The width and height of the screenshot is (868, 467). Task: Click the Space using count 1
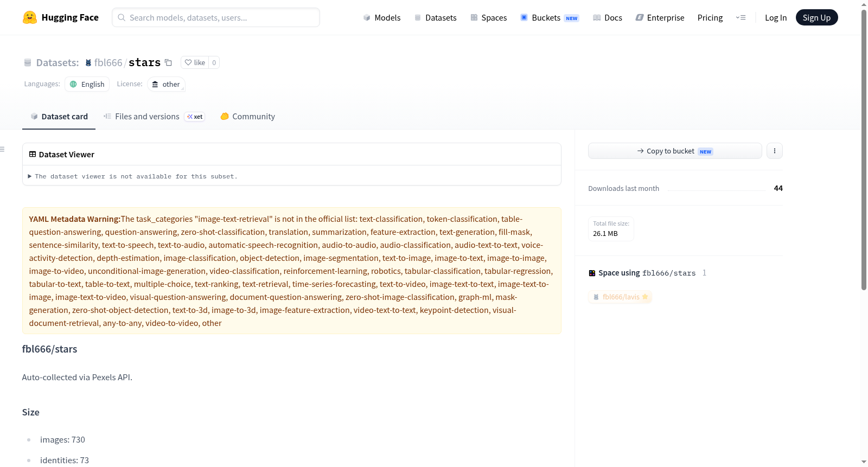pos(704,273)
